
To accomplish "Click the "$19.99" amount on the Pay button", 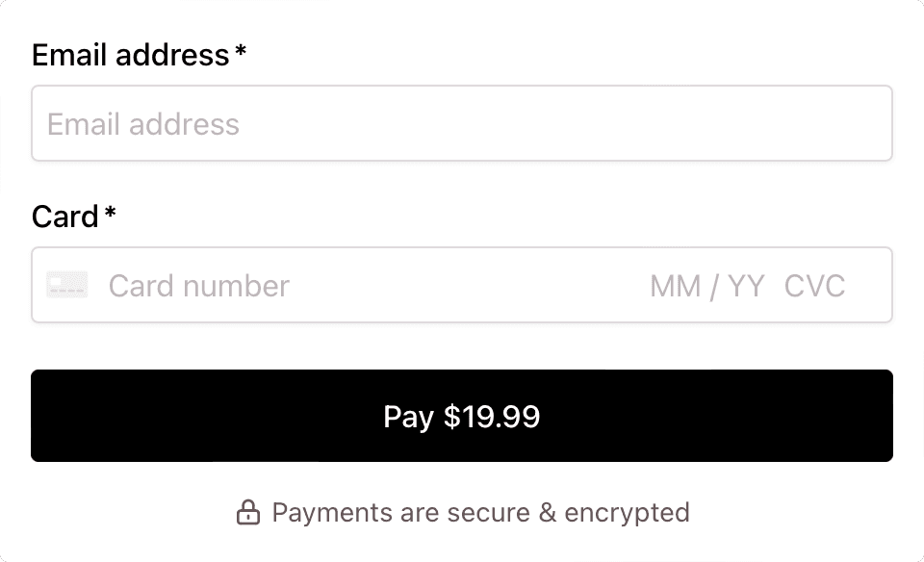I will pyautogui.click(x=492, y=417).
